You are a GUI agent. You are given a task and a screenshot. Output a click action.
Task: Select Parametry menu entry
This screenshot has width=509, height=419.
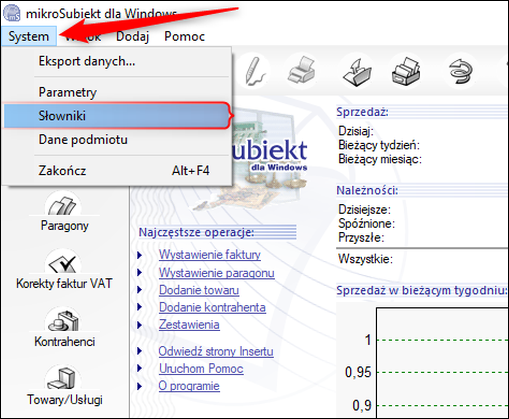(116, 92)
